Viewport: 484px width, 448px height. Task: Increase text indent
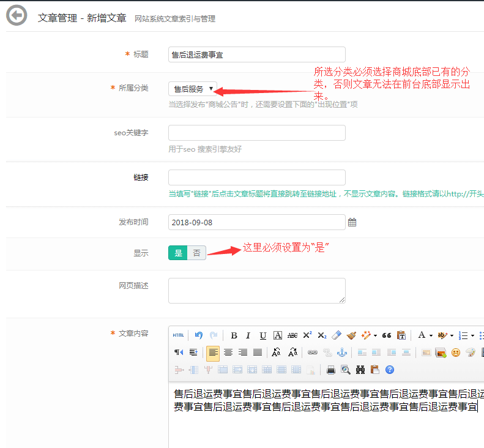point(193,353)
